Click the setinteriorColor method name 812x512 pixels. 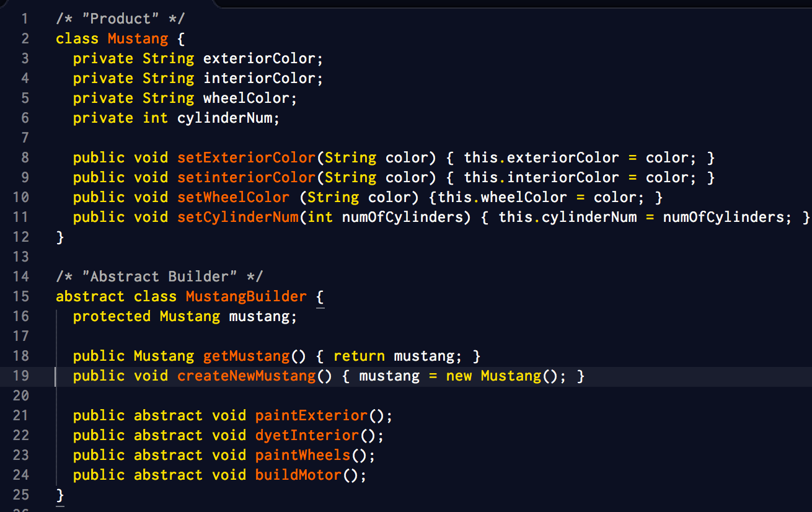247,177
